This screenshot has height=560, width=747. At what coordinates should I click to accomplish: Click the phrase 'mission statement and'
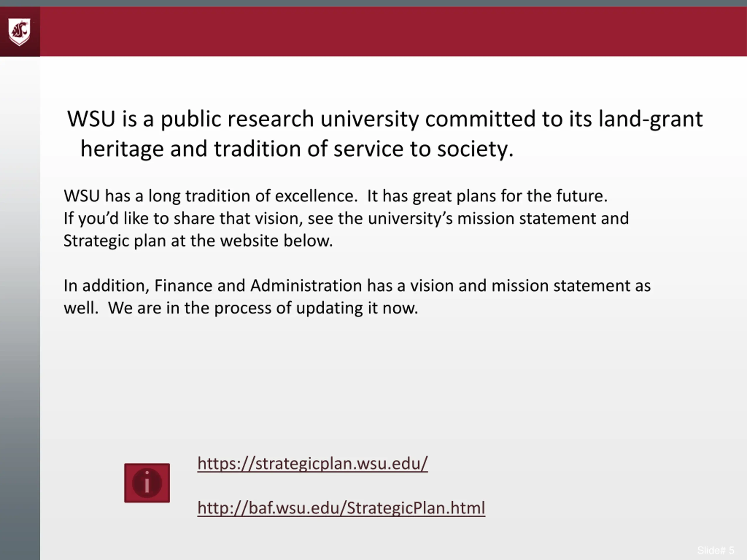tap(543, 218)
